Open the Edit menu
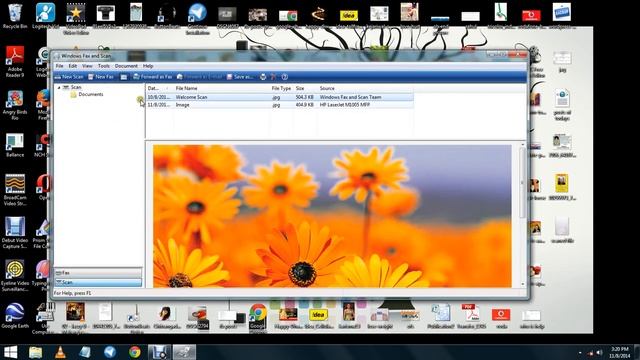 (x=73, y=66)
